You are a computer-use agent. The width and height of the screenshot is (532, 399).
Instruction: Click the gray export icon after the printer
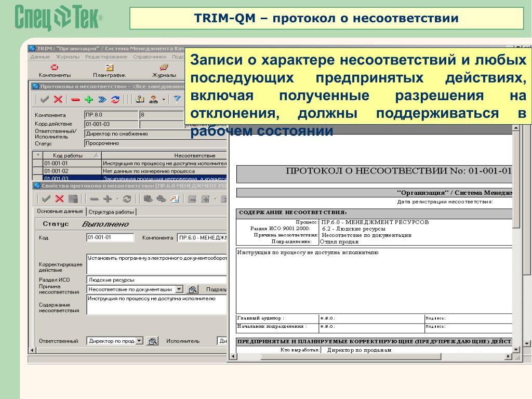coord(205,199)
